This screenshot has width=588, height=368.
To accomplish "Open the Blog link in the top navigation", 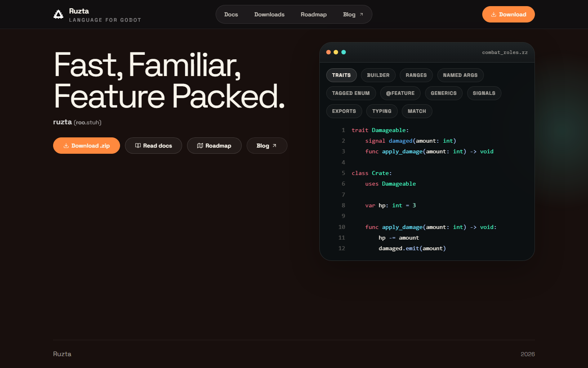I will (x=353, y=14).
